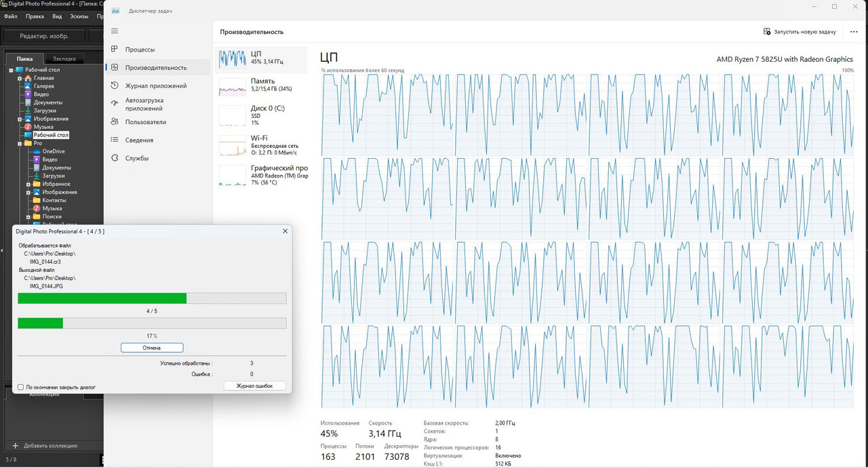Expand Изображения node under Рабочий стол
This screenshot has width=868, height=468.
[x=20, y=119]
